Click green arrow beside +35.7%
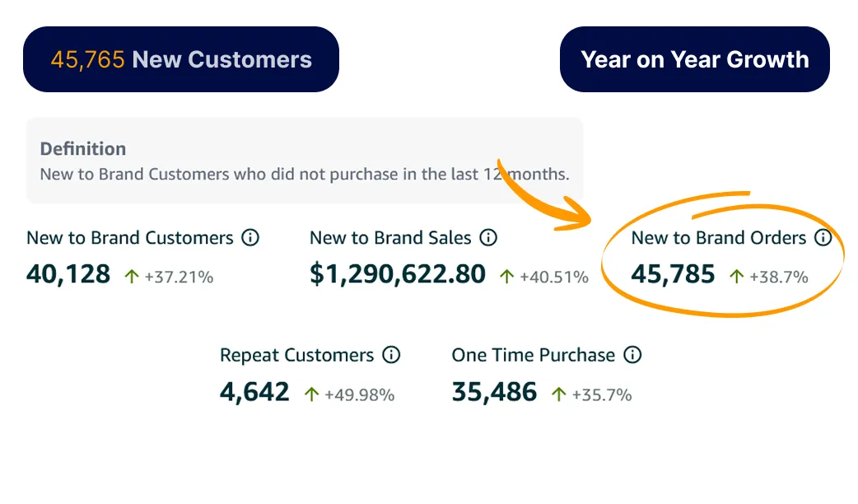The width and height of the screenshot is (858, 504). (x=558, y=394)
